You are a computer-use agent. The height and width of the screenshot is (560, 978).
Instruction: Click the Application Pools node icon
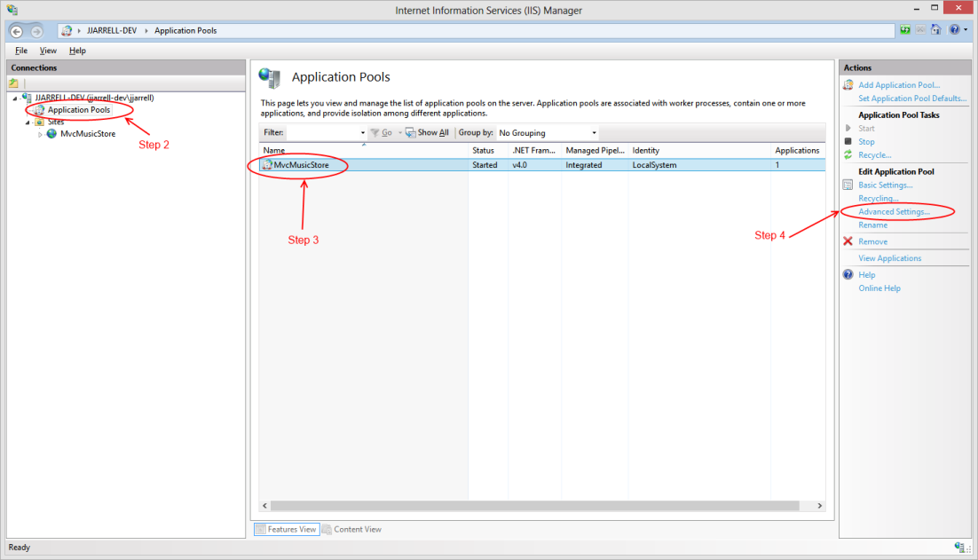click(39, 110)
